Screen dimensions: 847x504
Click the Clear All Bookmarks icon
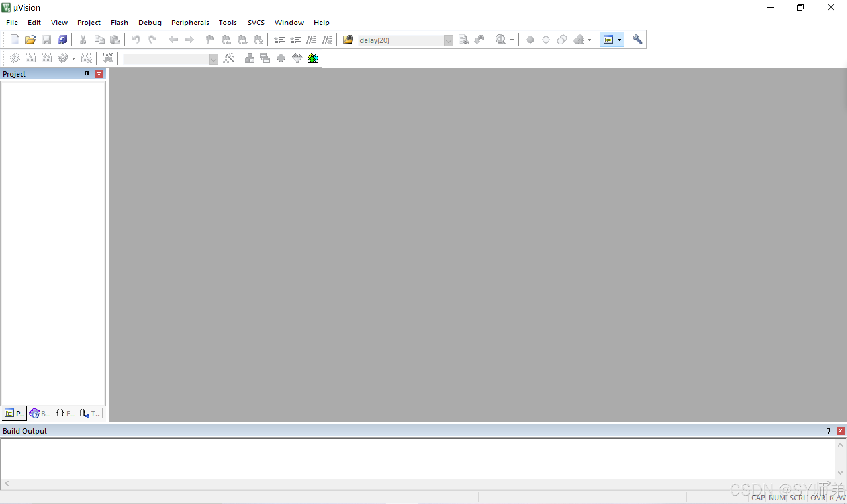pyautogui.click(x=258, y=40)
